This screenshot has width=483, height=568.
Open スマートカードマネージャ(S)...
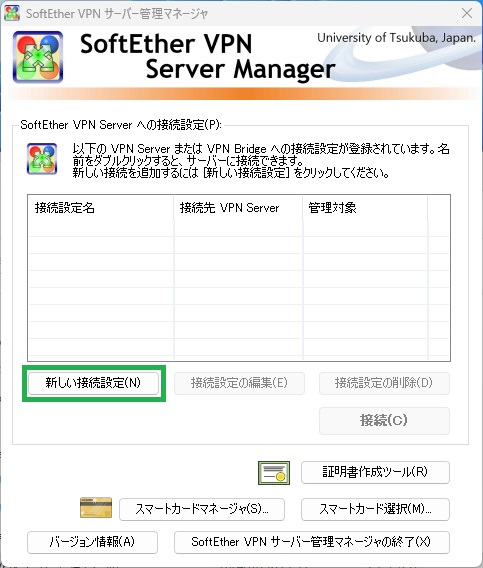pos(202,509)
